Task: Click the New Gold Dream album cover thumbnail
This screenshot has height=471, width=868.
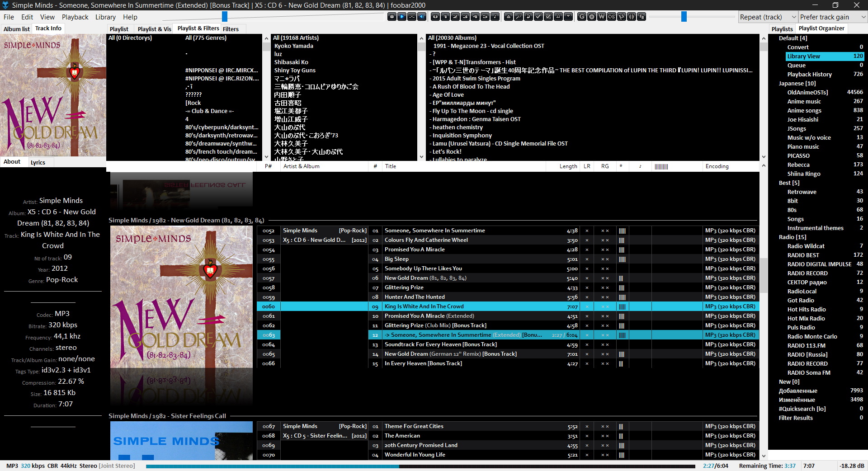Action: click(x=181, y=296)
